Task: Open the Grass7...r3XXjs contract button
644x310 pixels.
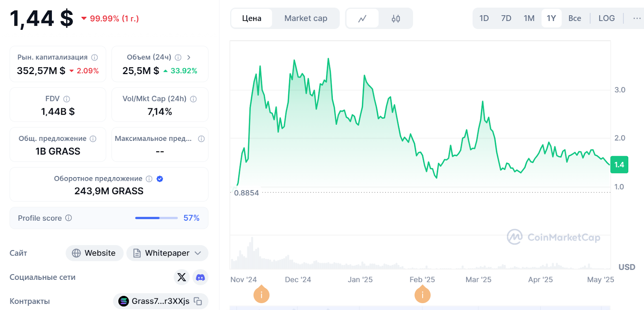Action: click(161, 301)
